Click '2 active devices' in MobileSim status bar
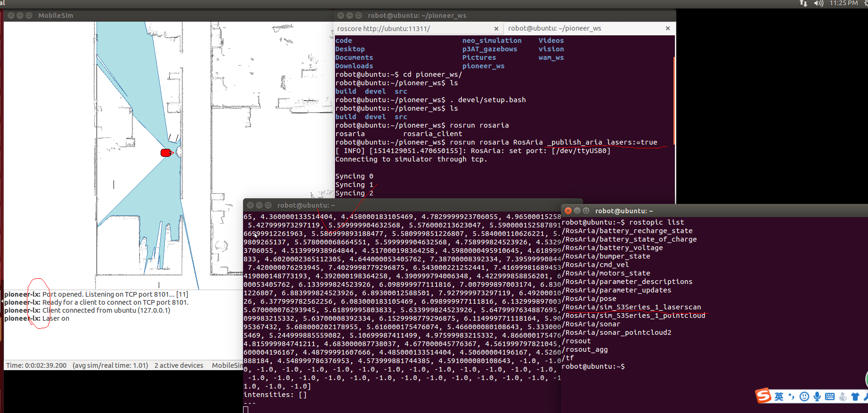Screen dimensions: 868x413 pyautogui.click(x=179, y=365)
